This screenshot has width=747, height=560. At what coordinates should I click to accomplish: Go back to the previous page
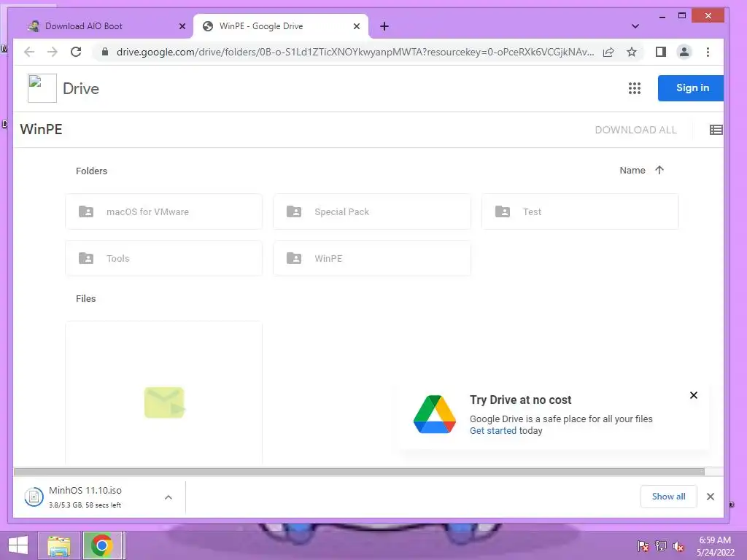(29, 52)
